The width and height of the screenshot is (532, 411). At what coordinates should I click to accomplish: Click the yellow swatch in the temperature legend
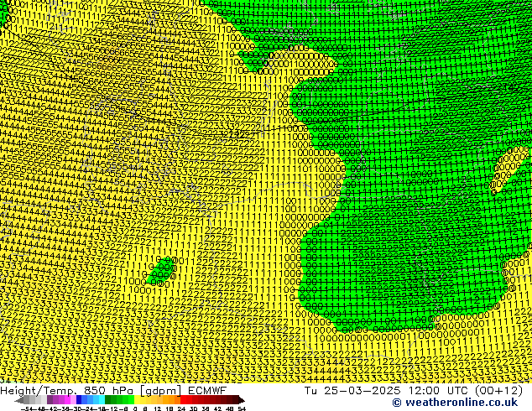pyautogui.click(x=137, y=400)
